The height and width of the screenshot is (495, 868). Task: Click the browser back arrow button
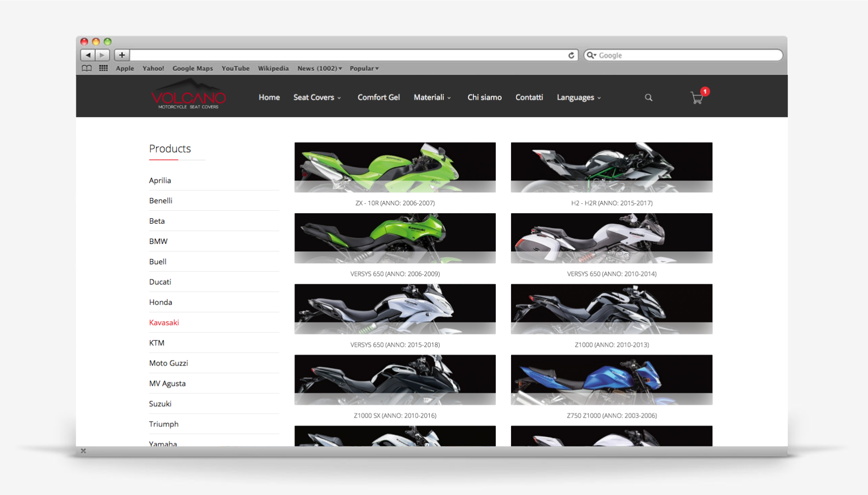88,55
